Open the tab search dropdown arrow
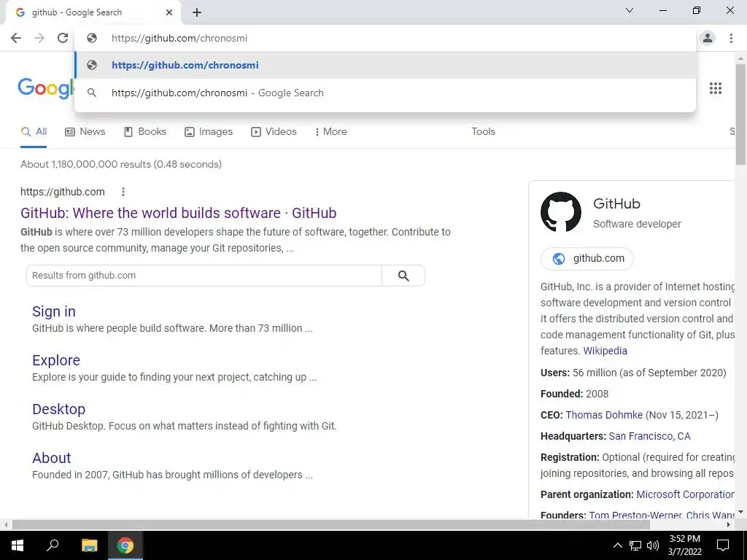The width and height of the screenshot is (747, 560). (x=630, y=10)
